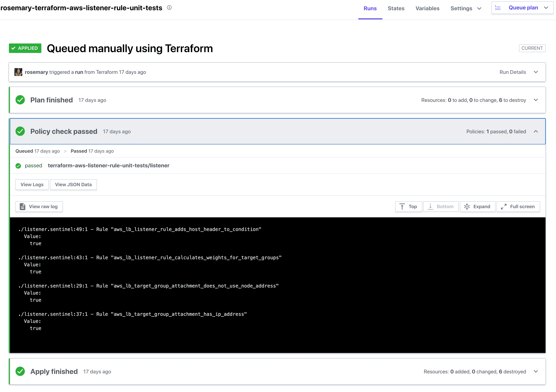The width and height of the screenshot is (556, 392).
Task: Expand the Plan finished section chevron
Action: (x=536, y=100)
